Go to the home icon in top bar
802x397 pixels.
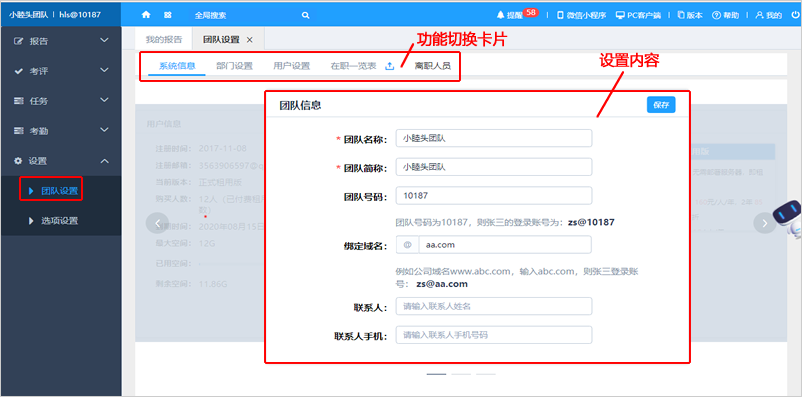click(x=146, y=15)
